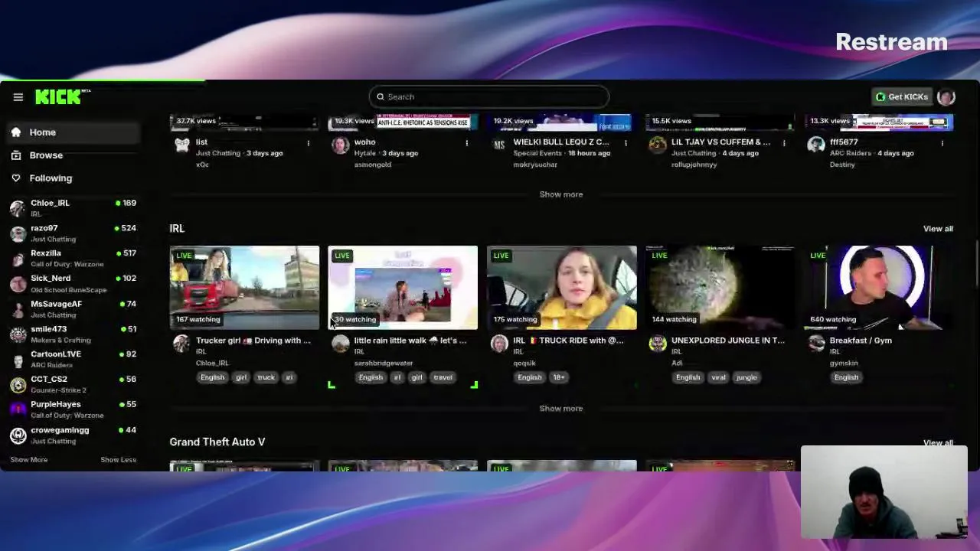Click View all for Grand Theft Auto V
The height and width of the screenshot is (551, 980).
(938, 443)
